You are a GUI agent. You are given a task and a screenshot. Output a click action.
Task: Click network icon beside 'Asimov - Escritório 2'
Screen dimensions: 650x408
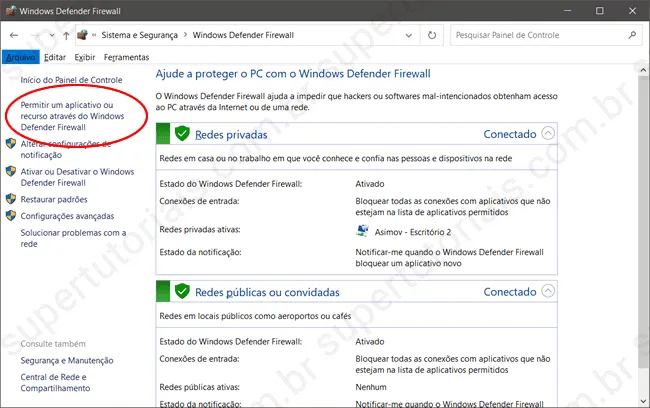(x=362, y=231)
